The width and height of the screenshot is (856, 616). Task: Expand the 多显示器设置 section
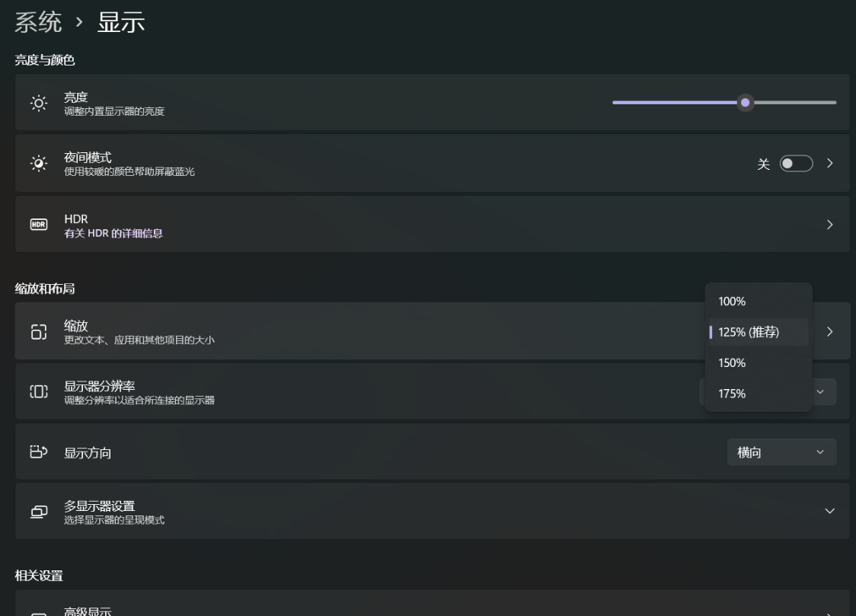coord(829,511)
